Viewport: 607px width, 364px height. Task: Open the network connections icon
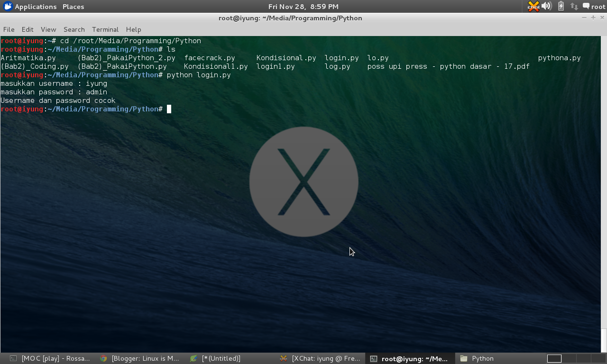pyautogui.click(x=574, y=6)
